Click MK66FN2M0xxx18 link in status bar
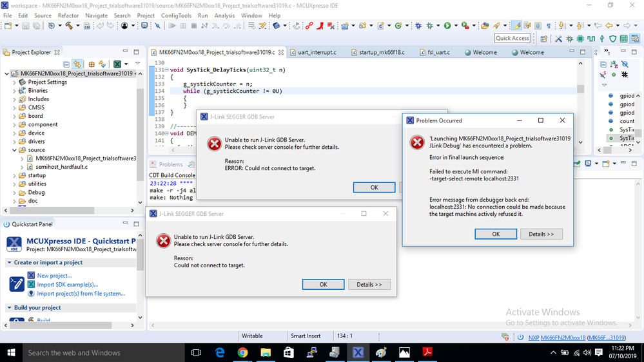Viewport: 644px width, 362px height. pyautogui.click(x=563, y=338)
